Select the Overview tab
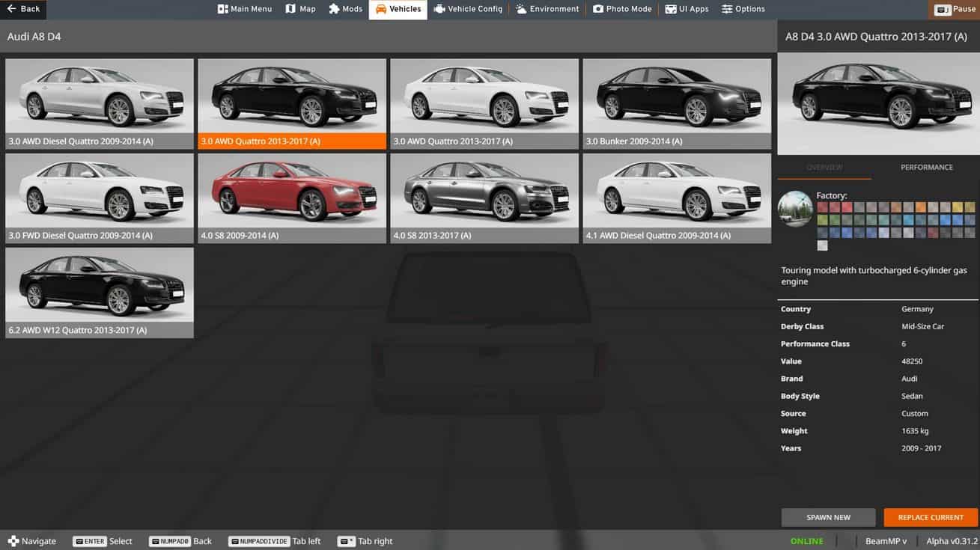This screenshot has width=980, height=550. tap(824, 168)
